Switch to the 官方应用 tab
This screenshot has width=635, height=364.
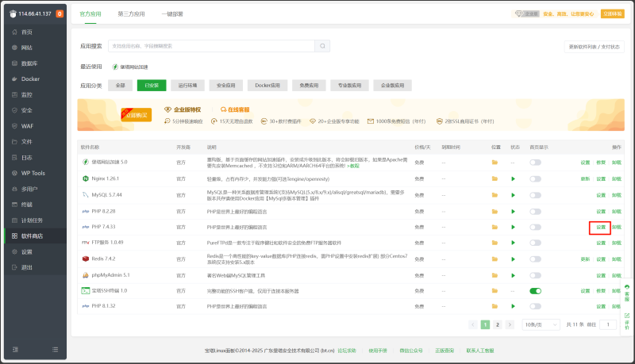pos(90,13)
